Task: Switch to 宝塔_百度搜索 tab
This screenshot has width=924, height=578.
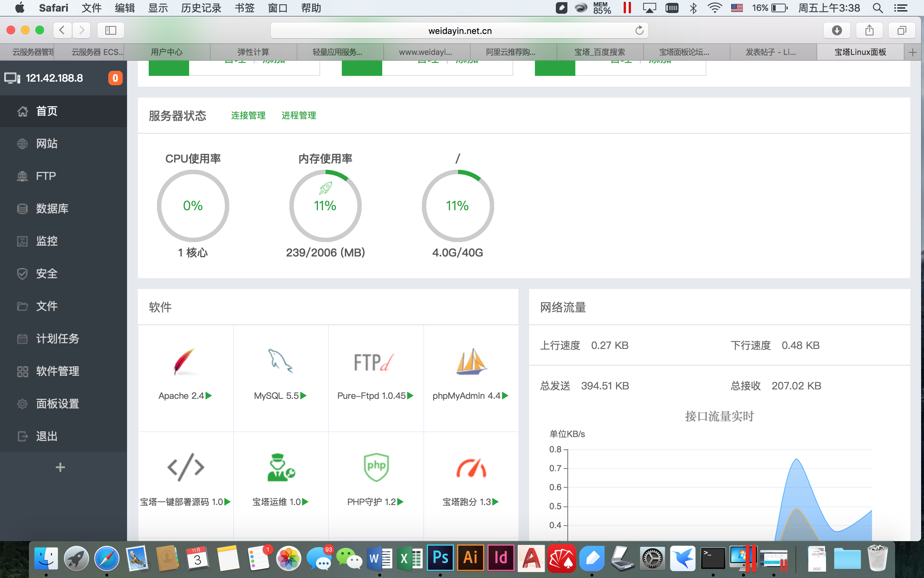Action: click(x=600, y=52)
